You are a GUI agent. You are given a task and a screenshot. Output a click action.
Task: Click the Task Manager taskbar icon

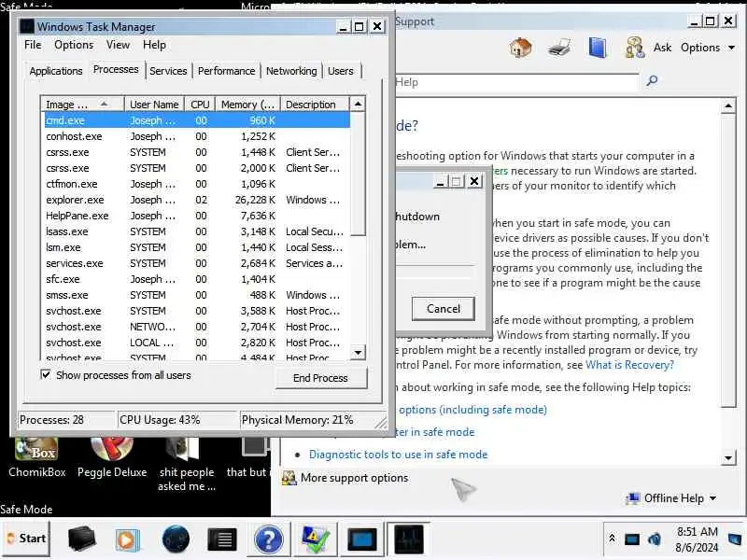pyautogui.click(x=408, y=539)
